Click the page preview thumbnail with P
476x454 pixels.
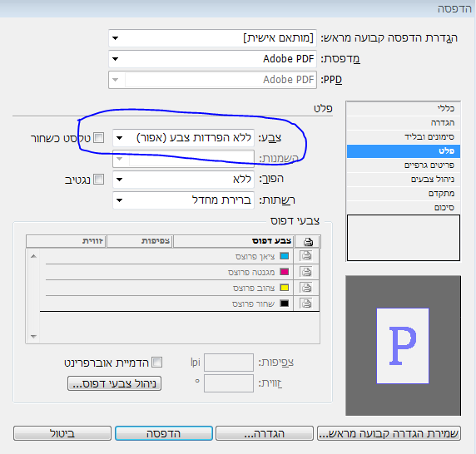point(403,346)
